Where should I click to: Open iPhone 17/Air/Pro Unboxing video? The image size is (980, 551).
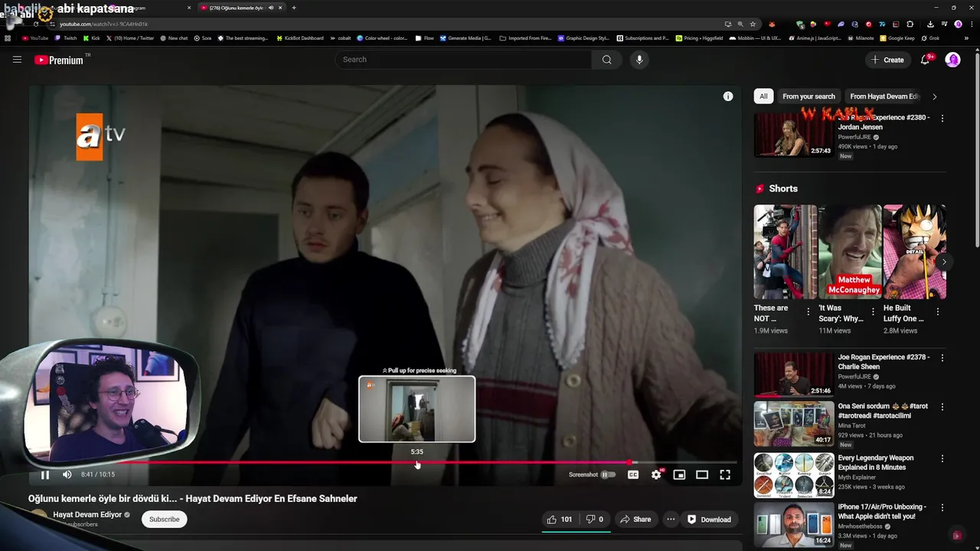(793, 524)
